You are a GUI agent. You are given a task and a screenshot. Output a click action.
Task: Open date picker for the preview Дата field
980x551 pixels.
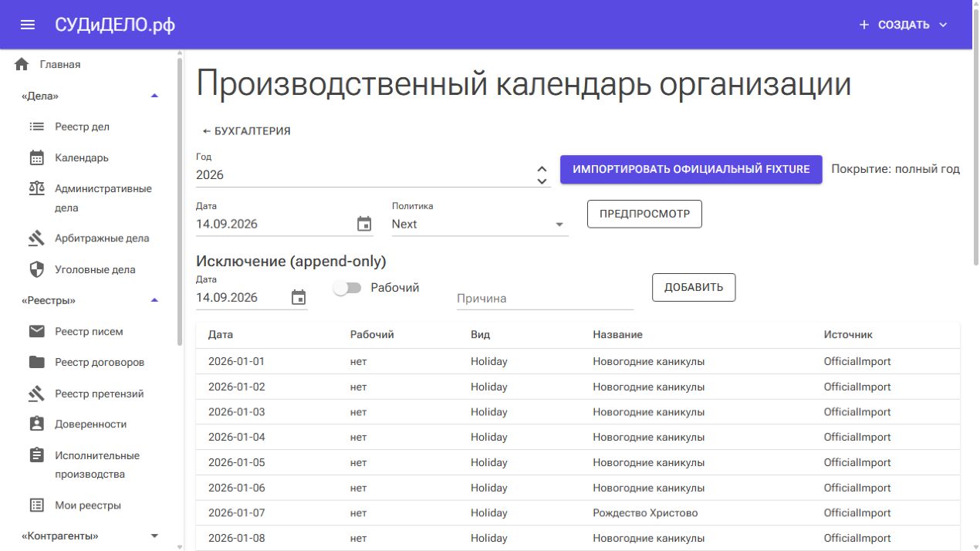(364, 224)
